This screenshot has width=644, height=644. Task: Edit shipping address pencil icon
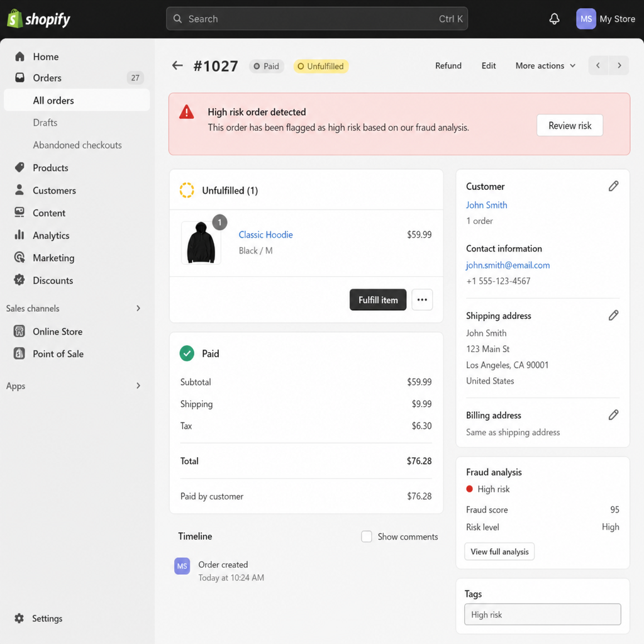[614, 316]
